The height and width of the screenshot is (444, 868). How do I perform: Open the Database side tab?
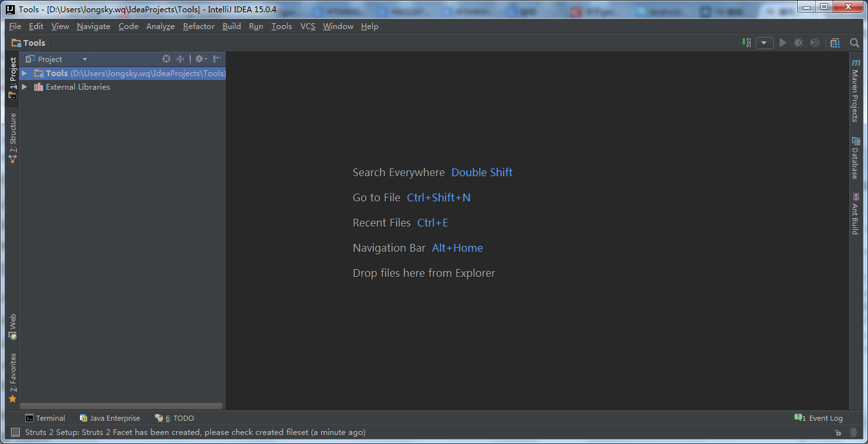coord(855,157)
